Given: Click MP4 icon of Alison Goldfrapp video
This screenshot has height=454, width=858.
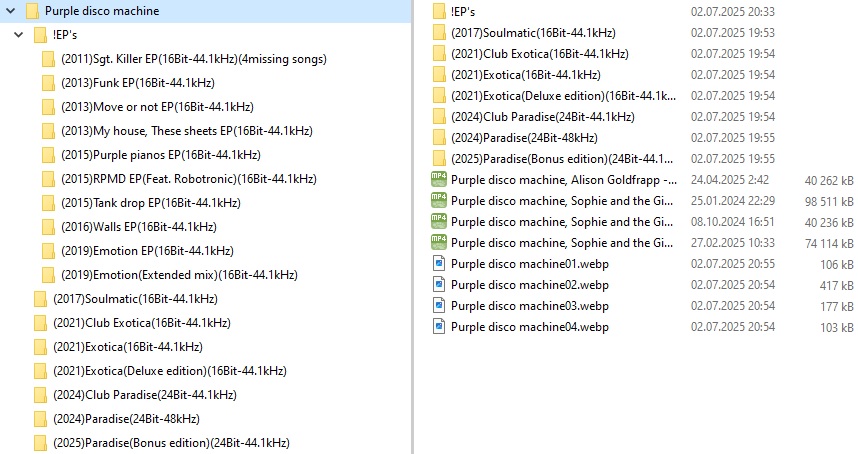Looking at the screenshot, I should 439,179.
